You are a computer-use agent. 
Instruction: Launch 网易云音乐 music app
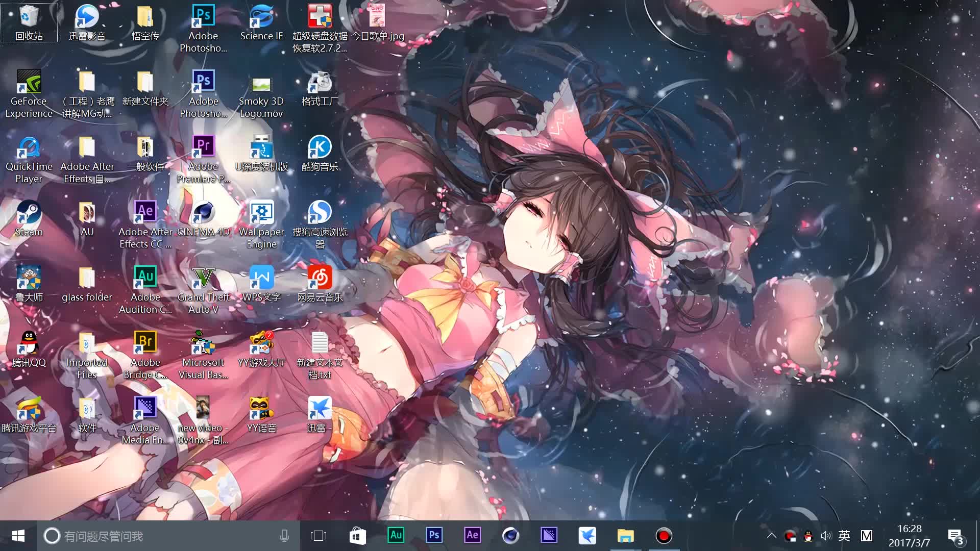click(x=320, y=284)
